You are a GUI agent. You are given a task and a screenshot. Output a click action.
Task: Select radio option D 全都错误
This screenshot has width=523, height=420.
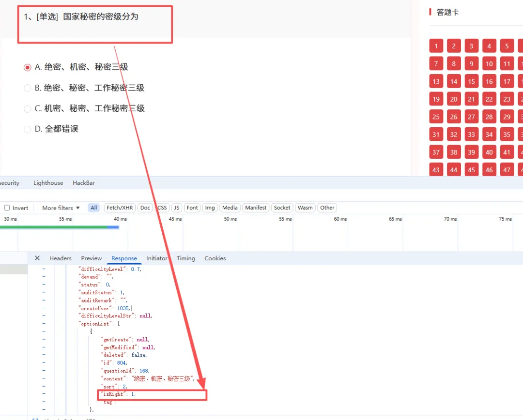(x=27, y=129)
